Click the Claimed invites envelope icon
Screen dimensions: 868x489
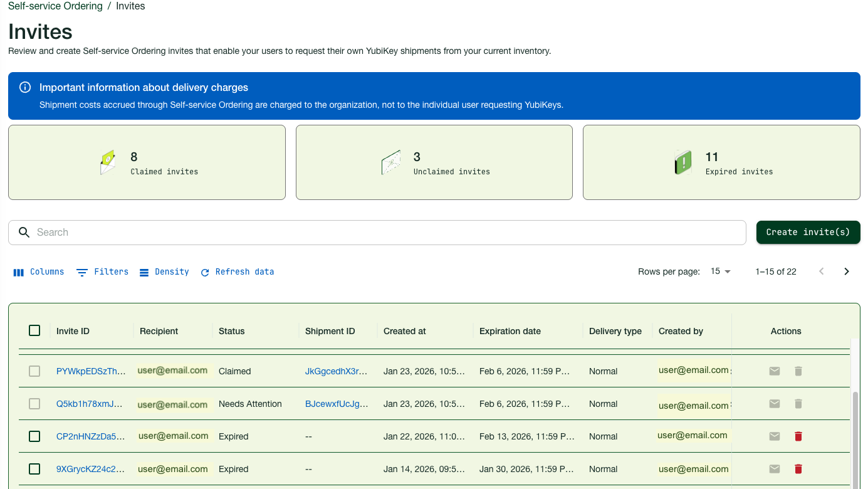tap(108, 162)
